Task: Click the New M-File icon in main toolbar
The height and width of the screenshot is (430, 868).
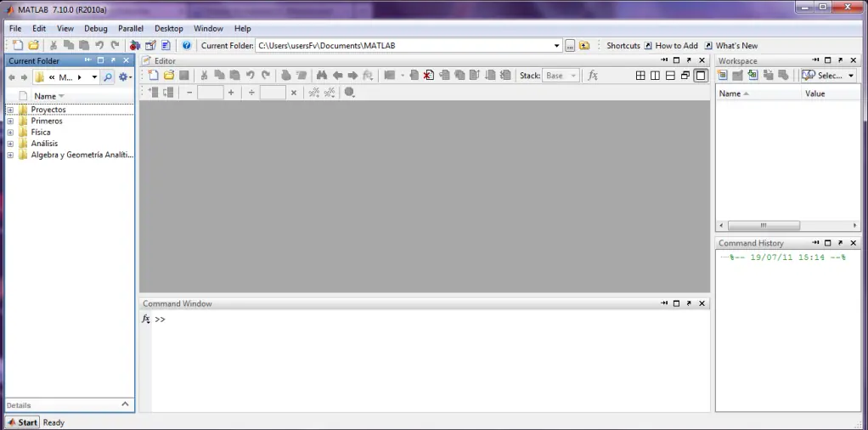Action: click(x=19, y=45)
